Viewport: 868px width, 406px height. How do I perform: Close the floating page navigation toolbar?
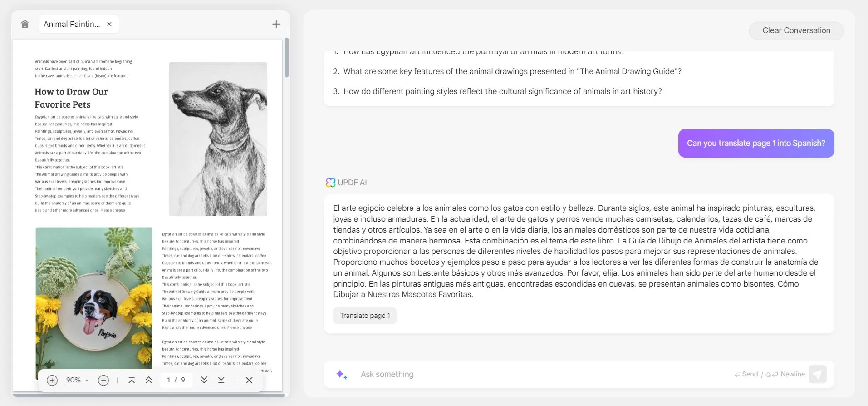(249, 380)
